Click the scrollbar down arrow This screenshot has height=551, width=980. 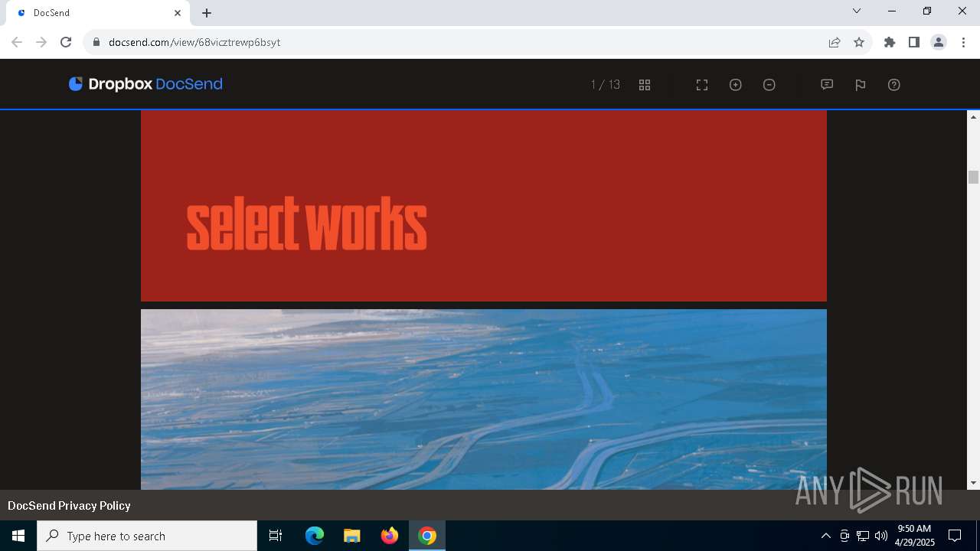coord(974,483)
